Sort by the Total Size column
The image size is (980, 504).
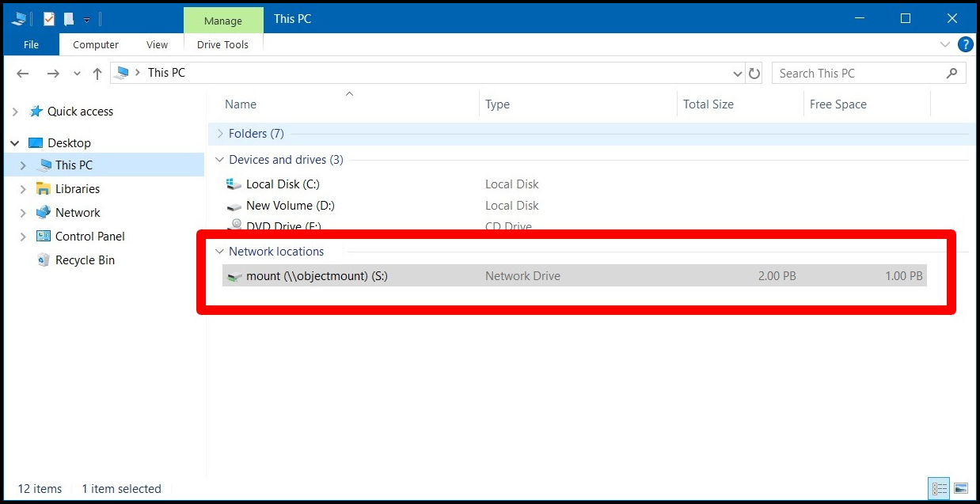click(708, 104)
